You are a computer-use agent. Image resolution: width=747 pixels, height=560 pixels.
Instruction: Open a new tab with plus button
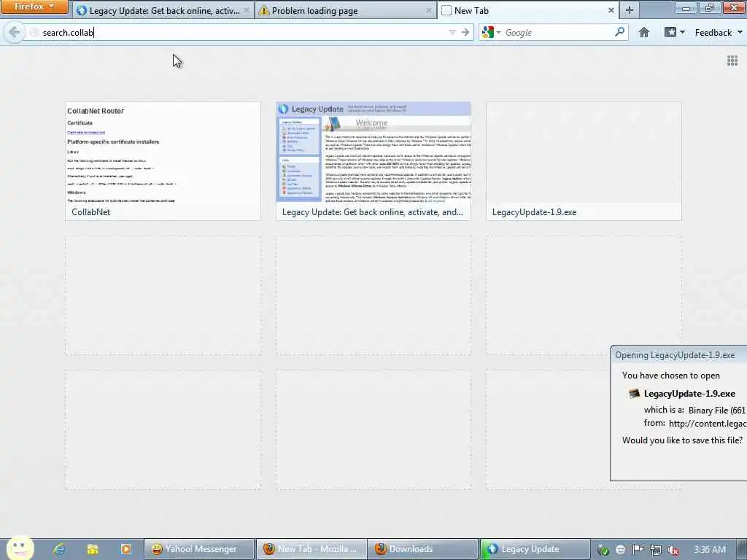pos(630,10)
